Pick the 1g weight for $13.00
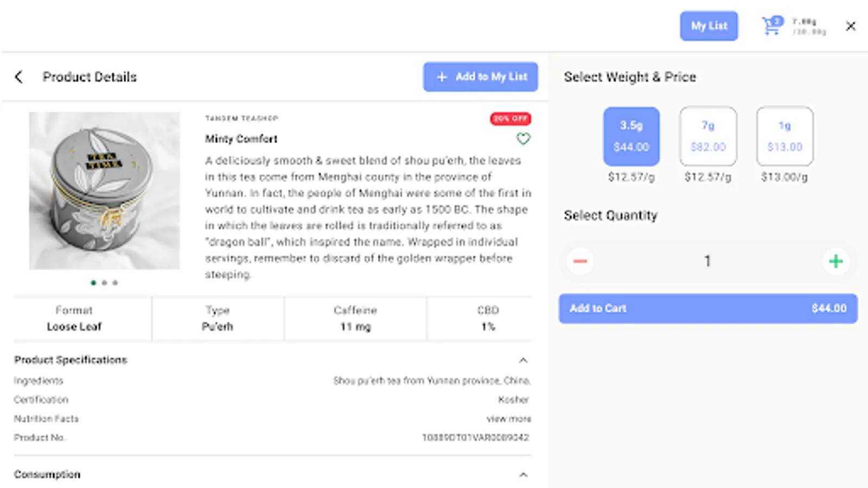Image resolution: width=868 pixels, height=488 pixels. click(x=784, y=136)
